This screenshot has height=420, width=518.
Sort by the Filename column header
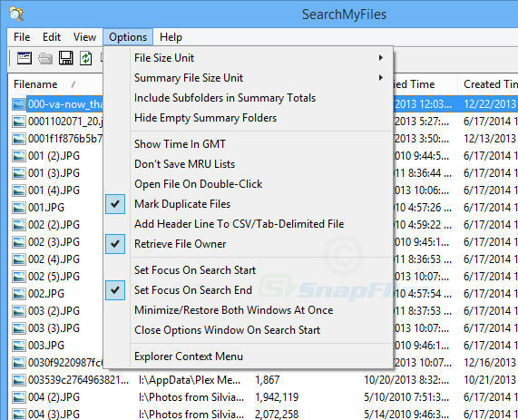point(55,84)
